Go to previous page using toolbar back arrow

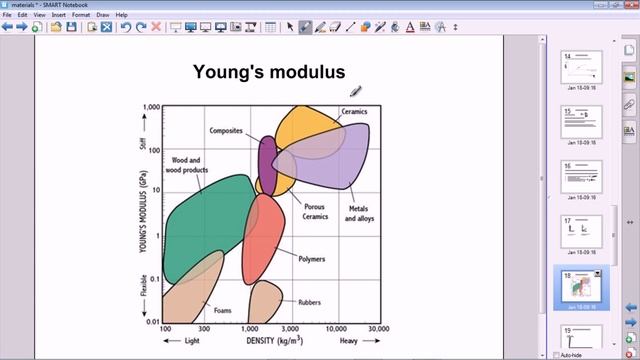7,27
